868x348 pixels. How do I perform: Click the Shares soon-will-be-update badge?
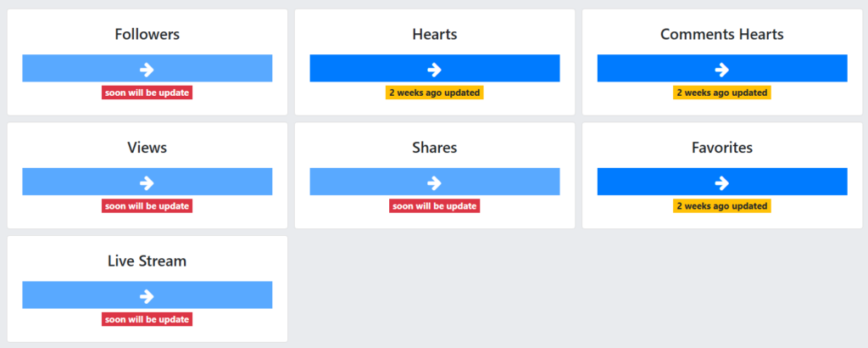click(435, 205)
